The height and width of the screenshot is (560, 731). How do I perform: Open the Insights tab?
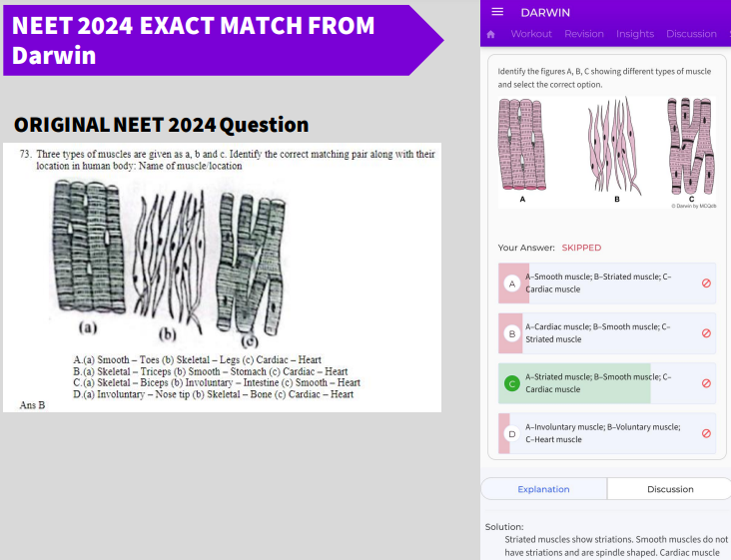[635, 34]
